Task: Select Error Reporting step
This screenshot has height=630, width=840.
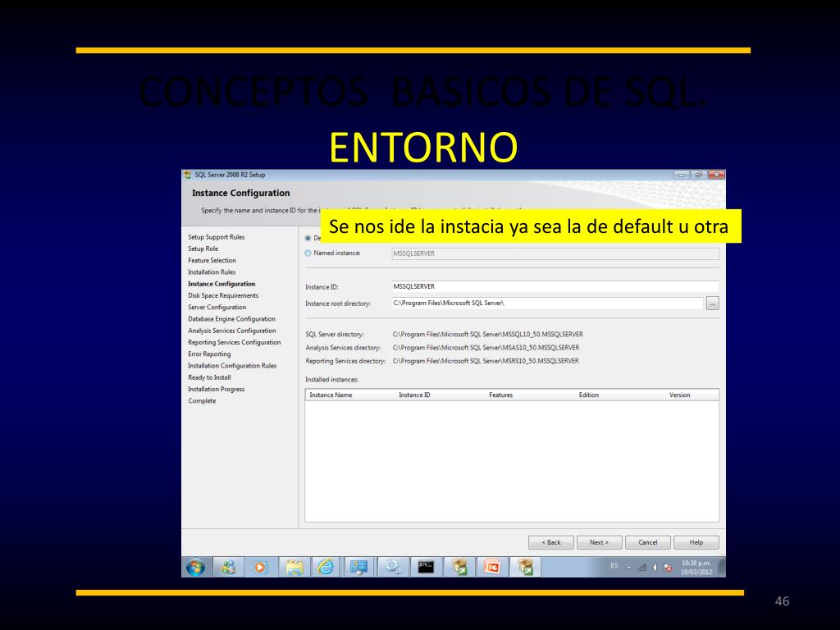Action: 209,354
